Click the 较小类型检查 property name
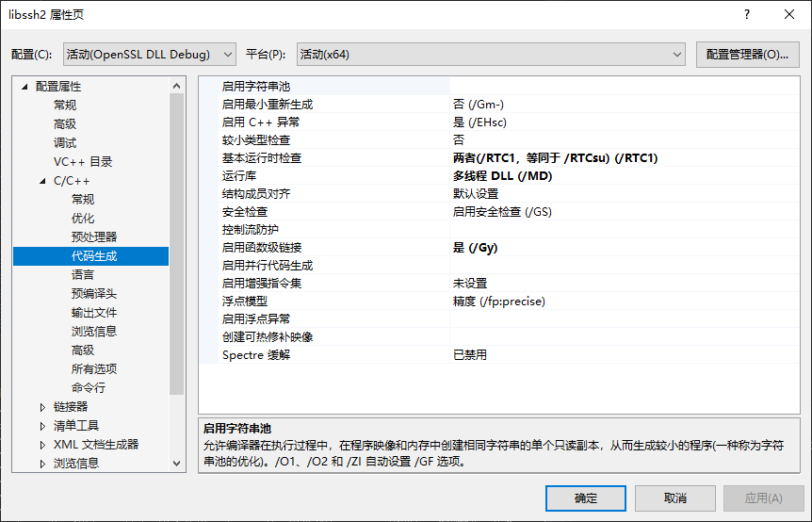The width and height of the screenshot is (812, 522). pyautogui.click(x=256, y=140)
